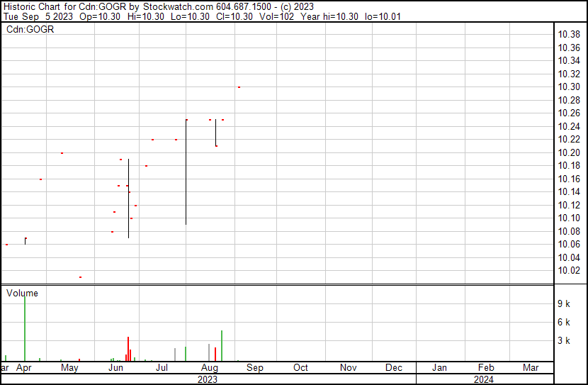This screenshot has height=385, width=588.
Task: Click the Cdn:GOGR symbol label in chart
Action: [30, 30]
